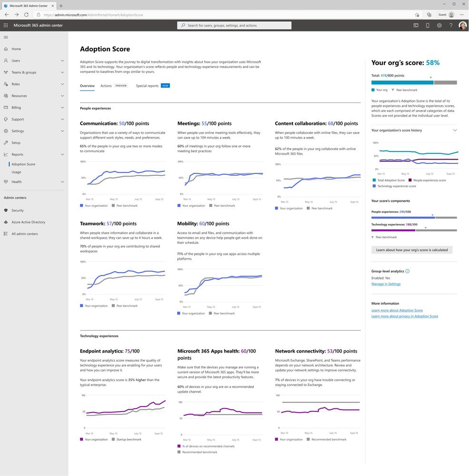
Task: Click the Group-level analytics info icon
Action: (x=408, y=271)
